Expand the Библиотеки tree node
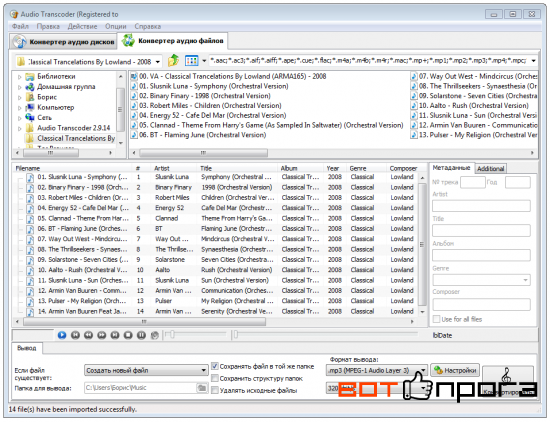The image size is (550, 422). pos(20,77)
